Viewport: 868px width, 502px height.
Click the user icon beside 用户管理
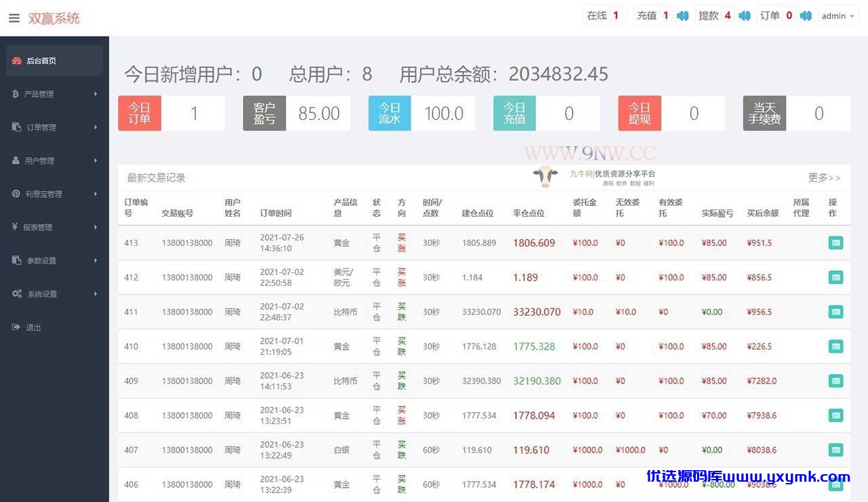point(16,161)
